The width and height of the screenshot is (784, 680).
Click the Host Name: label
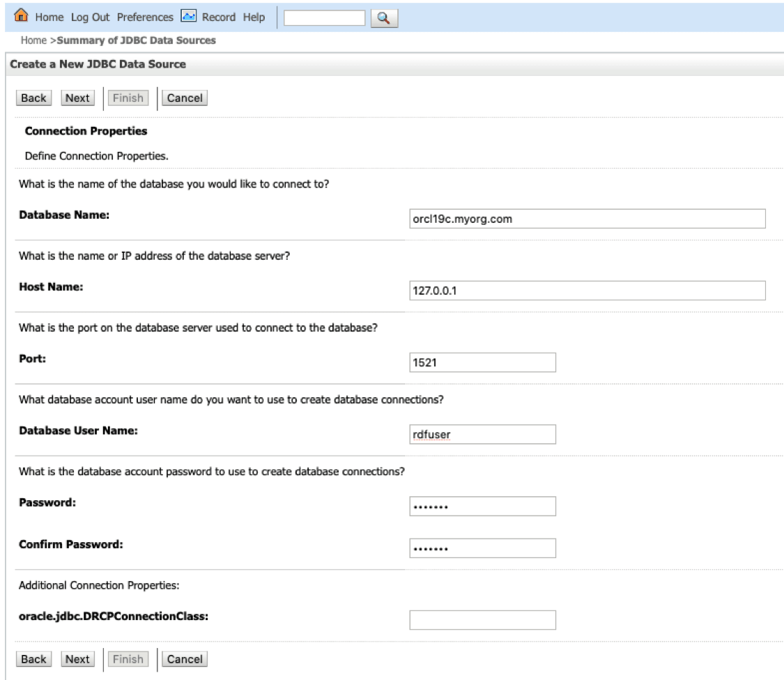coord(51,287)
